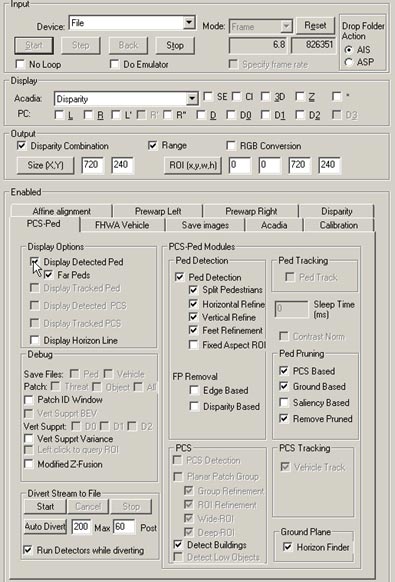Select the AIS radio button
This screenshot has width=395, height=582.
349,49
